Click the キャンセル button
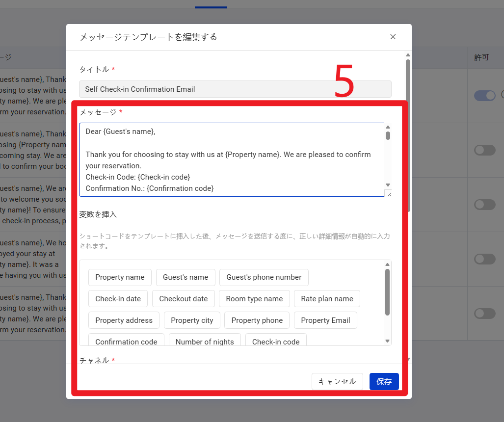 pyautogui.click(x=337, y=381)
